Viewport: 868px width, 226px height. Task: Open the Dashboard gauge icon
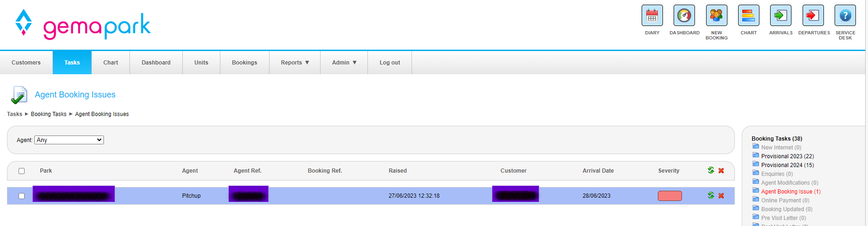pyautogui.click(x=684, y=16)
